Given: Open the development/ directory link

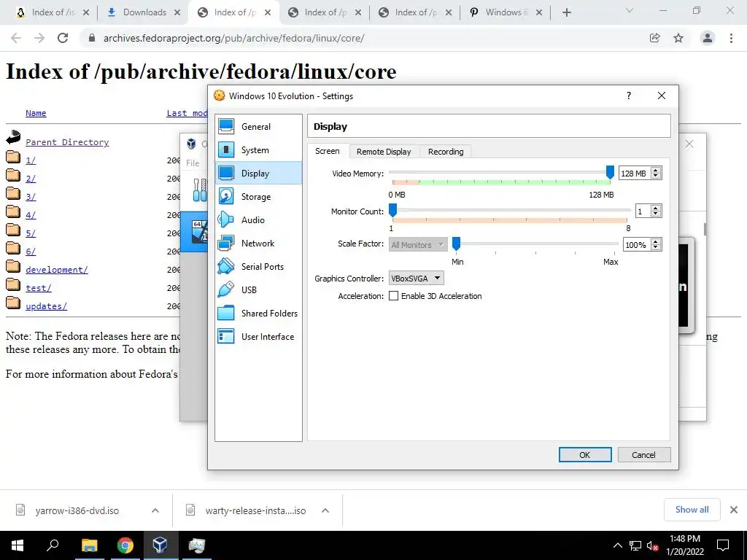Looking at the screenshot, I should (57, 270).
